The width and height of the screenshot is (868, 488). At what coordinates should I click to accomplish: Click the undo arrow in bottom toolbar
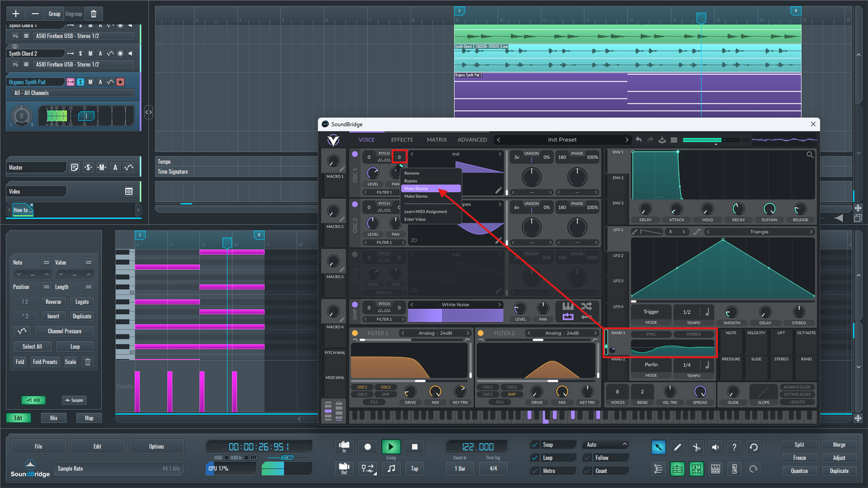753,447
